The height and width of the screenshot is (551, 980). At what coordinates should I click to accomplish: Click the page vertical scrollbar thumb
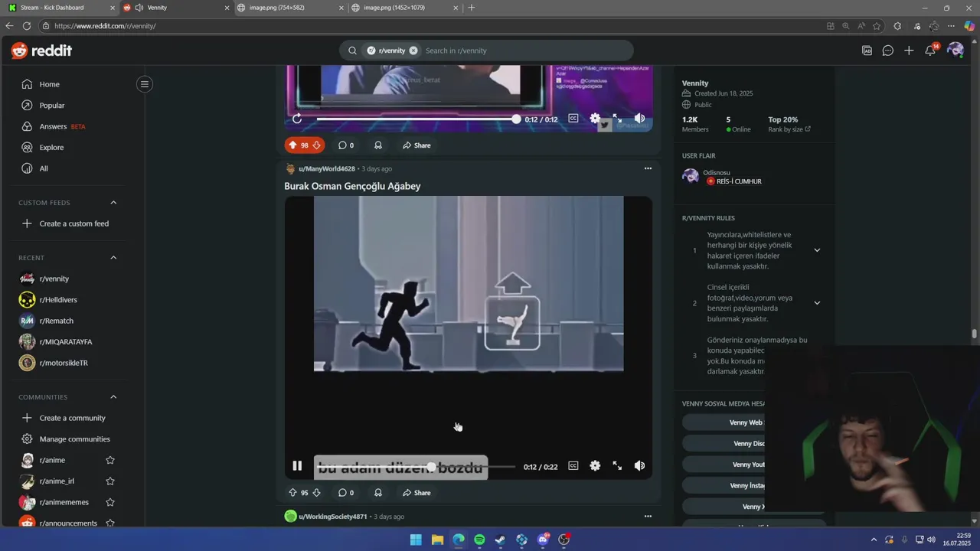[x=974, y=334]
